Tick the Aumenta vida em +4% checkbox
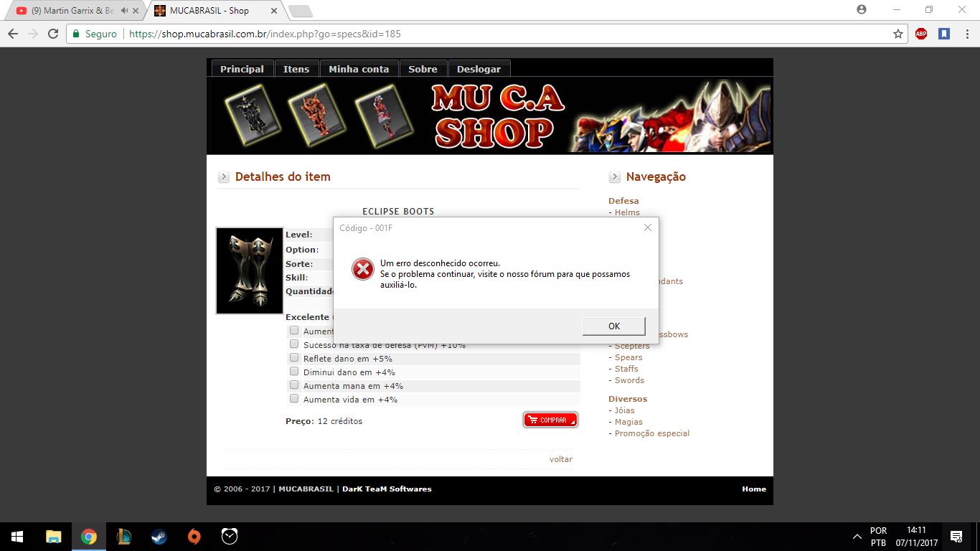 [294, 399]
